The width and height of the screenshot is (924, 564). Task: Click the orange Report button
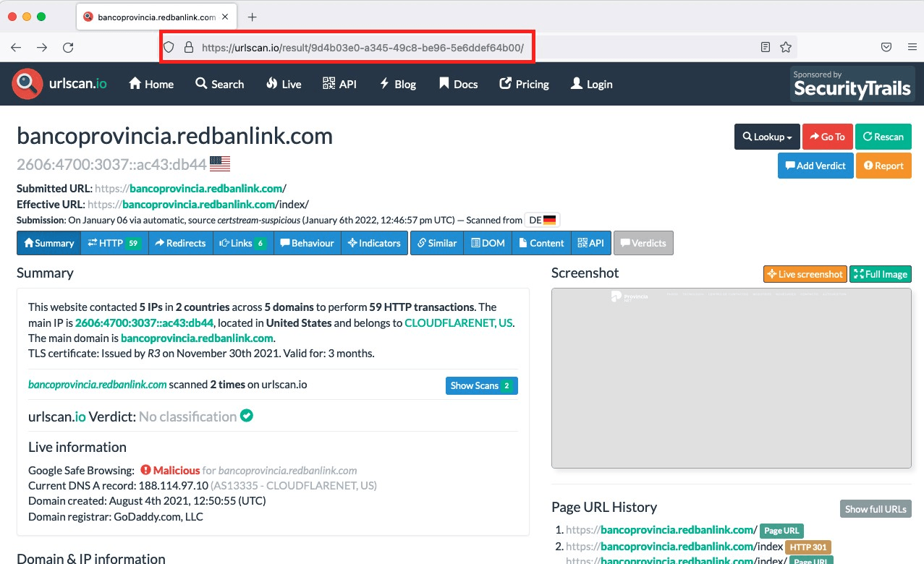click(x=883, y=166)
